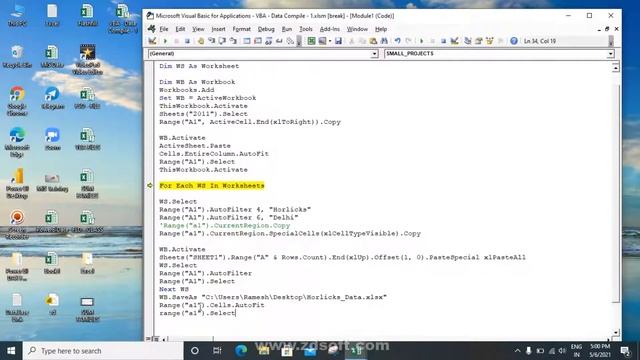Open Project Explorer from the toolbar
640x360 pixels.
(468, 41)
